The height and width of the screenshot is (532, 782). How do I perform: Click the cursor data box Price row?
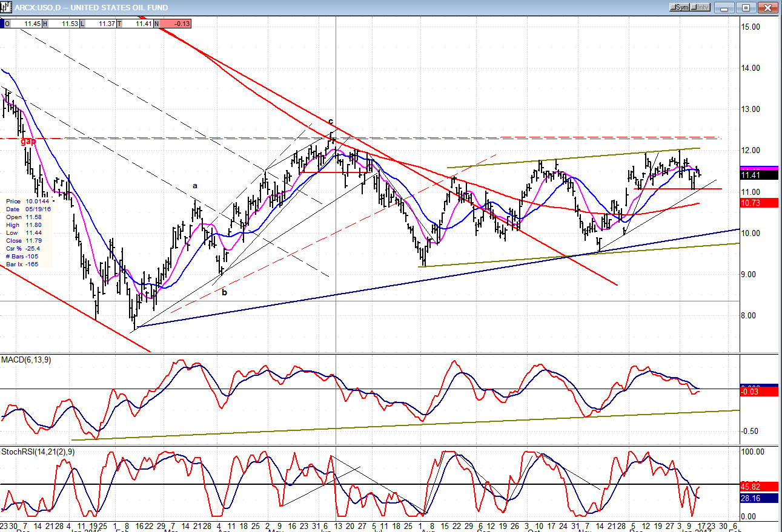(x=29, y=201)
